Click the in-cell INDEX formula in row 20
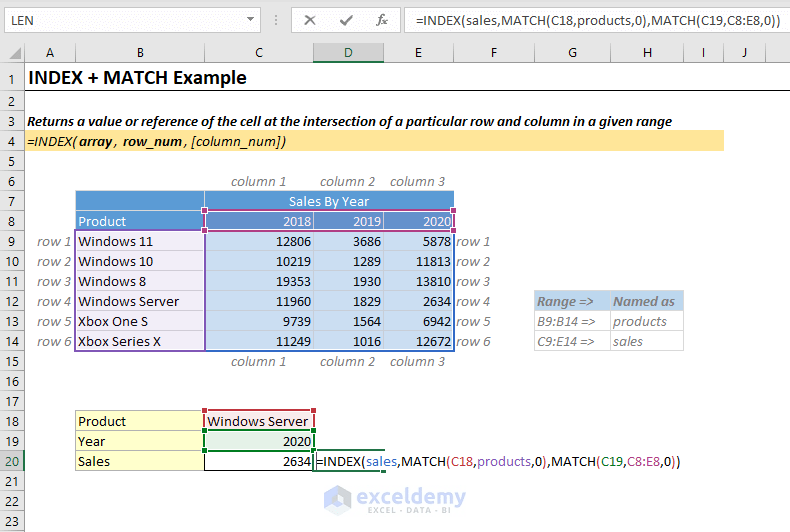Image resolution: width=790 pixels, height=532 pixels. pos(498,461)
